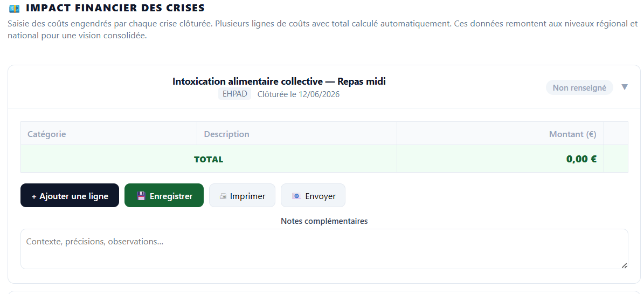Click the floppy disk icon on Enregistrer
Viewport: 644px width, 294px height.
click(x=141, y=196)
